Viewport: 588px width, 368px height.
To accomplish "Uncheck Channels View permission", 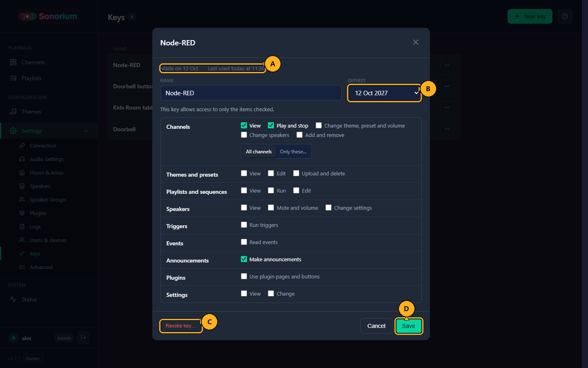I will 244,126.
